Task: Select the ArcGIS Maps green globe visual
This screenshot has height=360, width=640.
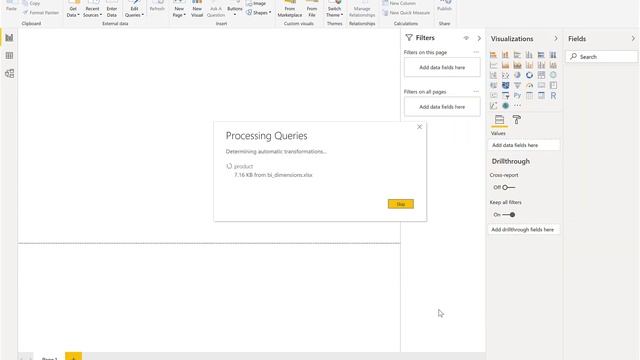Action: pos(505,106)
